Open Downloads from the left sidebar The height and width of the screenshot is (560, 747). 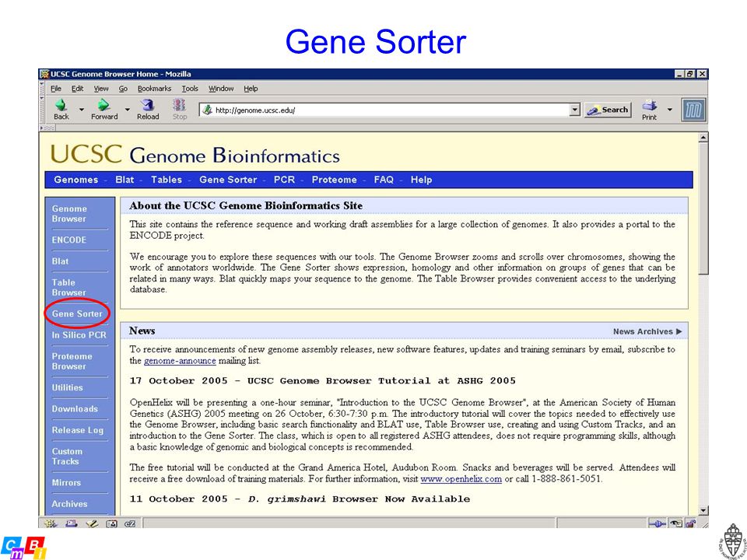pos(75,408)
